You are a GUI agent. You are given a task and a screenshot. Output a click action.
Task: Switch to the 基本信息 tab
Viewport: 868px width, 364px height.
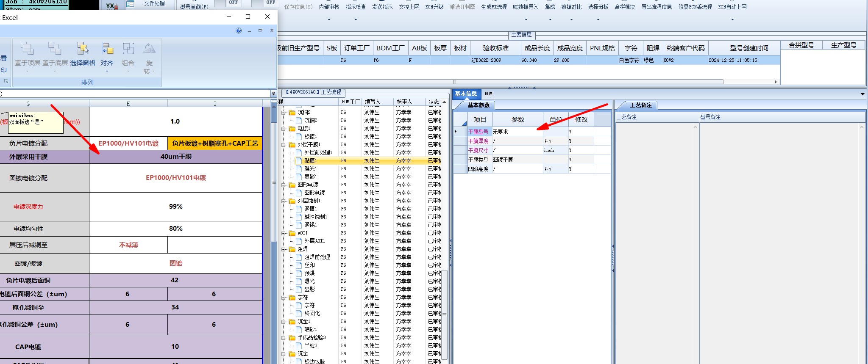click(466, 94)
